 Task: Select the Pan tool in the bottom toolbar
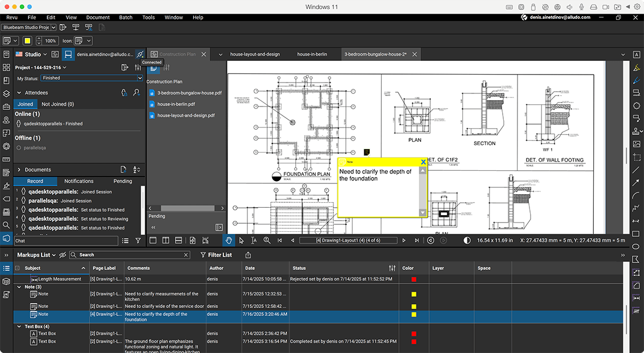click(229, 240)
